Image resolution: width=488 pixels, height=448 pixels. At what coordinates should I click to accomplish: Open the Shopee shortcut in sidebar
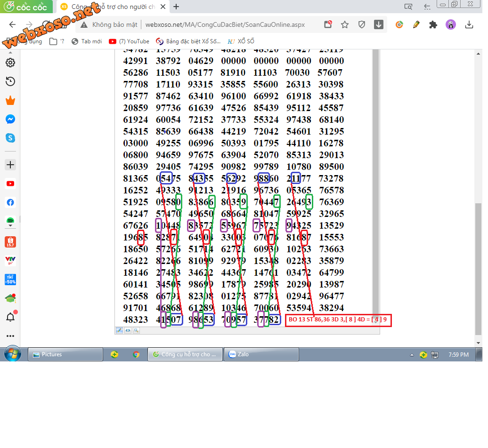coord(10,242)
